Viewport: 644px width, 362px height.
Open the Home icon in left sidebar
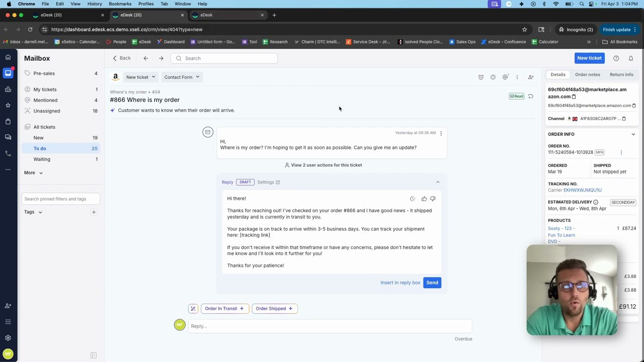coord(8,57)
